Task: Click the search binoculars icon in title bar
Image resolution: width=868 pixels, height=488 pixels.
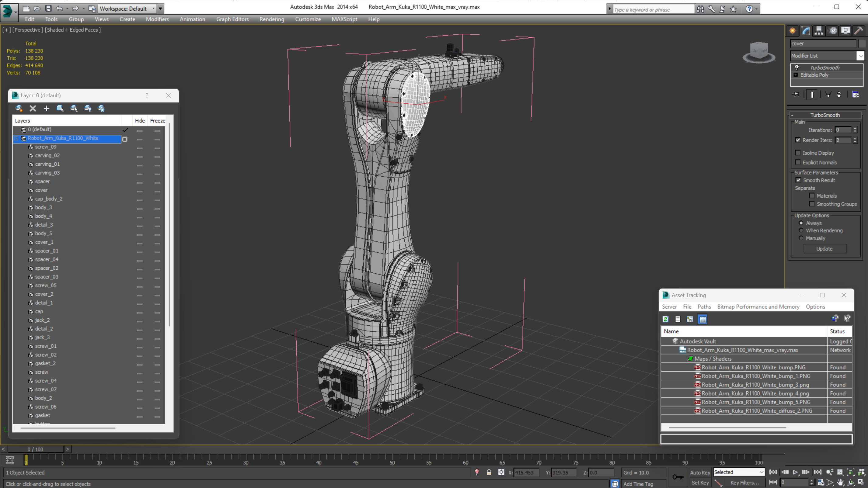Action: pos(700,9)
